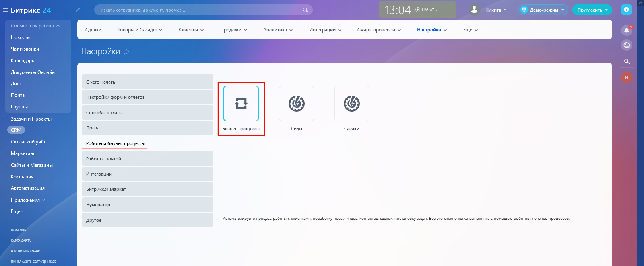Open Задачи и Проекты in sidebar

pyautogui.click(x=31, y=119)
